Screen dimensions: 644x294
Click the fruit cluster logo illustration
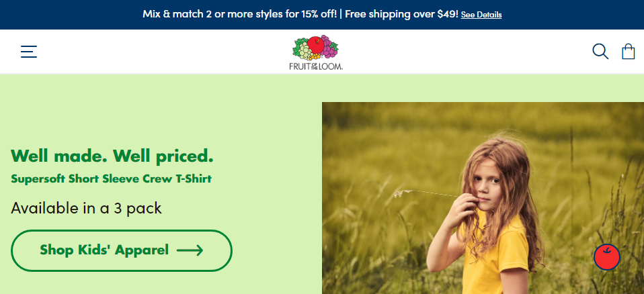click(315, 48)
